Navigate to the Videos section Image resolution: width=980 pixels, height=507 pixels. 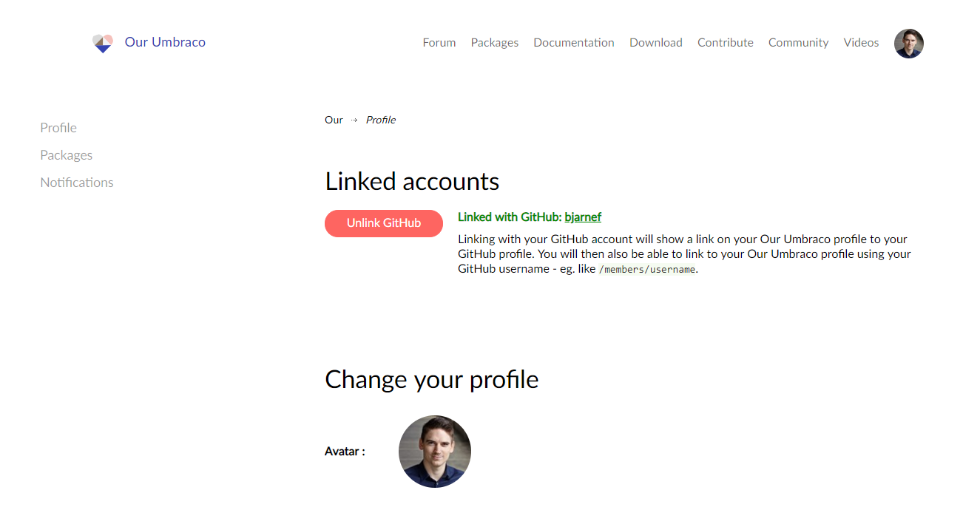(x=860, y=42)
